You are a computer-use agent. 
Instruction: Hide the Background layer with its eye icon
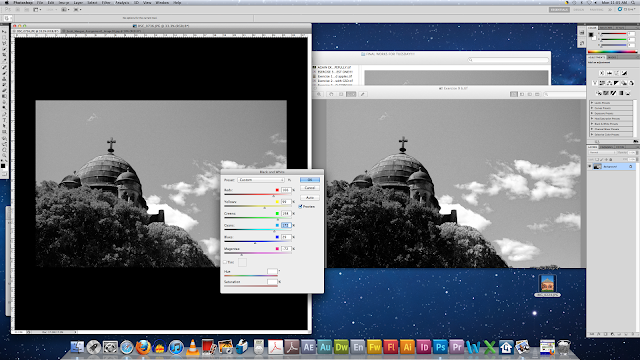590,167
